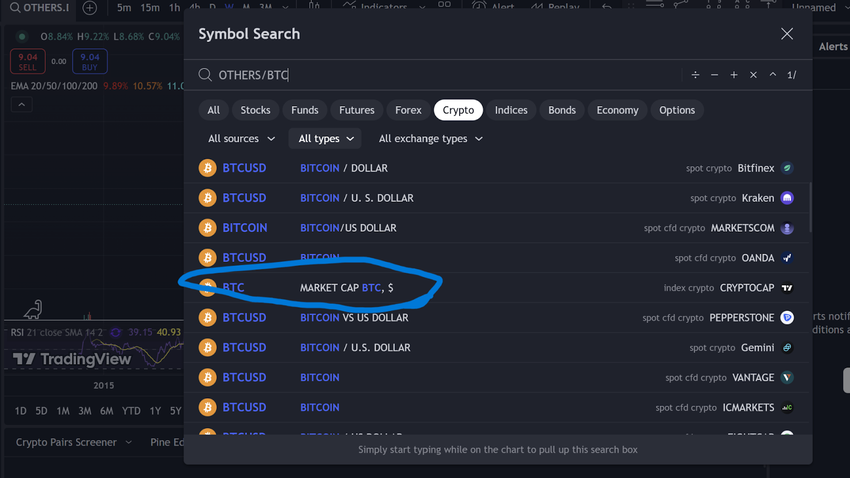Image resolution: width=850 pixels, height=478 pixels.
Task: Click the Bitfinex exchange logo icon
Action: [x=787, y=168]
